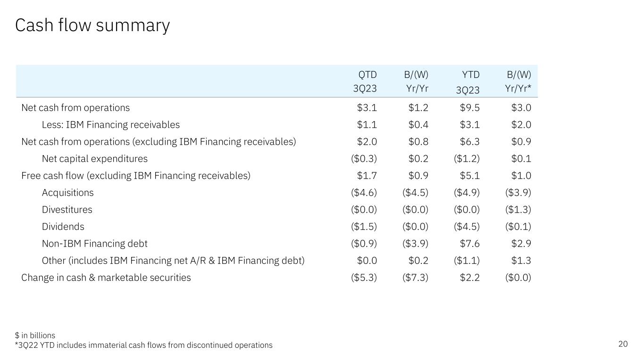
Task: Select the "QTD 3Q23" column header
Action: pyautogui.click(x=368, y=82)
